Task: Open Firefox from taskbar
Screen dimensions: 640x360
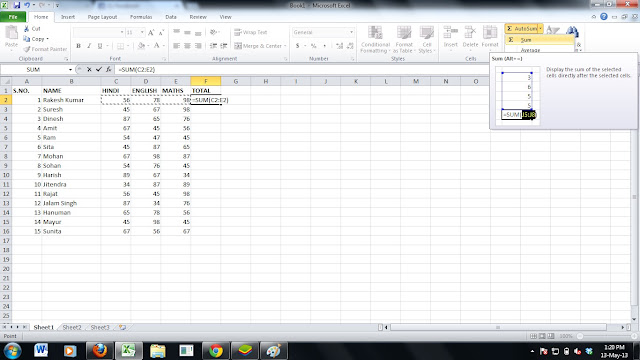Action: (x=100, y=351)
